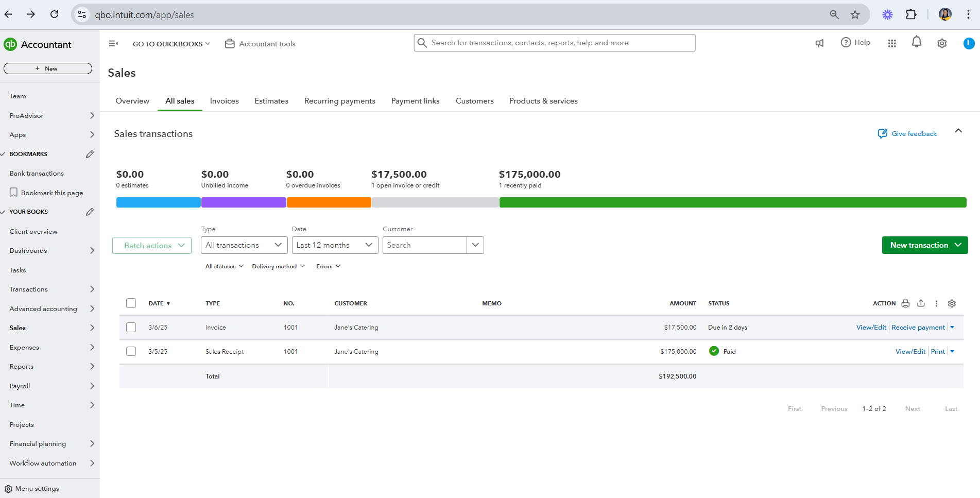
Task: Open Menu settings gear icon
Action: click(8, 489)
